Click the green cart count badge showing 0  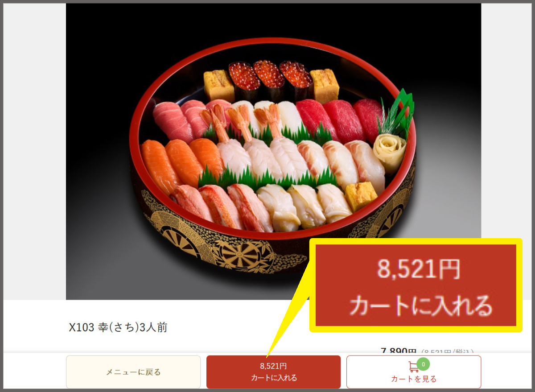[423, 364]
